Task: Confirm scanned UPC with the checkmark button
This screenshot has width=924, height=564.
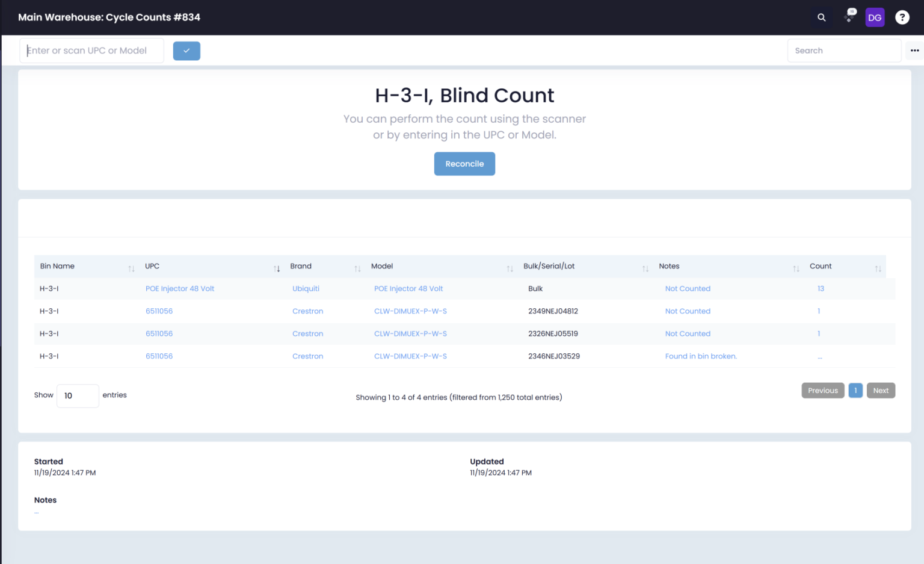Action: [x=186, y=51]
